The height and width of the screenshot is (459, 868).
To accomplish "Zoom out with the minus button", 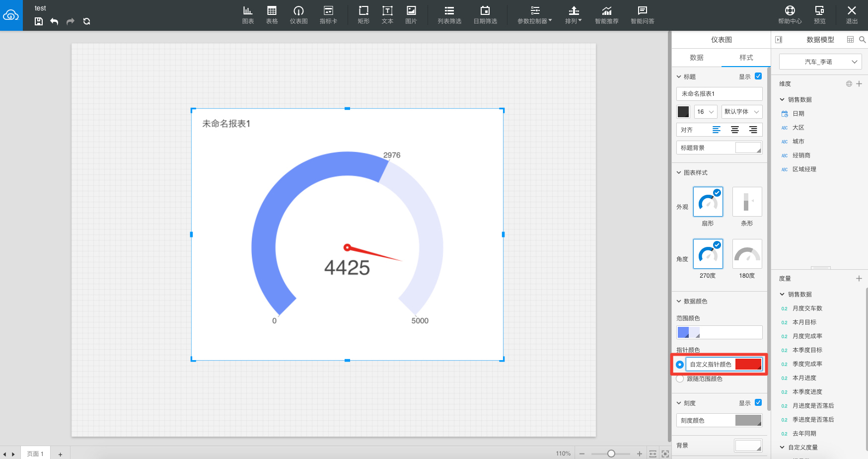I will coord(582,454).
